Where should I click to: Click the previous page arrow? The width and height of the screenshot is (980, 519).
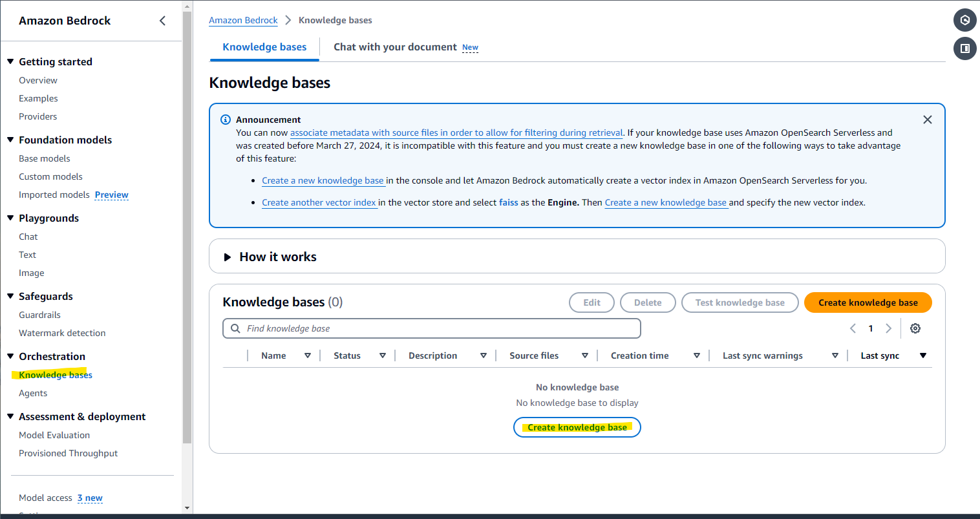[x=853, y=328]
